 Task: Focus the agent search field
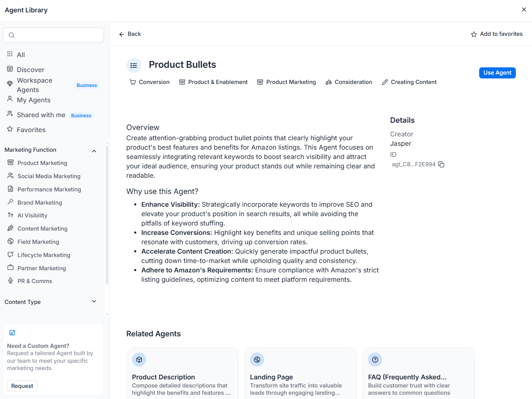coord(53,35)
